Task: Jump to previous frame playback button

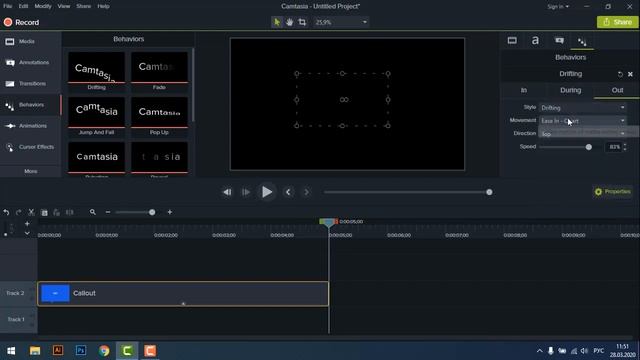Action: [227, 192]
